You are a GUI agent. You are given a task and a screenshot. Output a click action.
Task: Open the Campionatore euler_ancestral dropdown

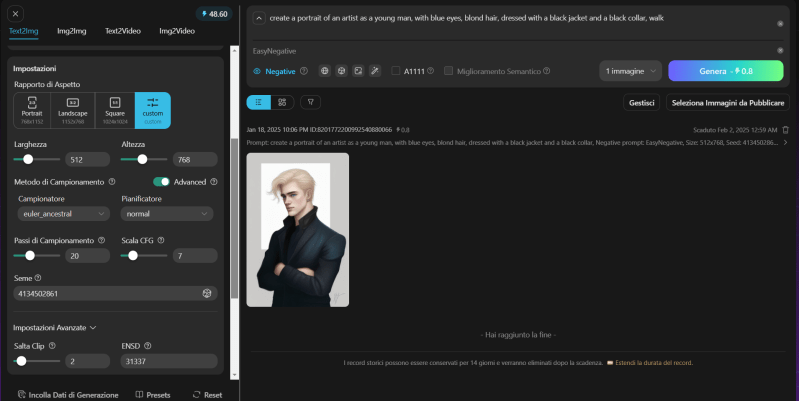coord(63,213)
